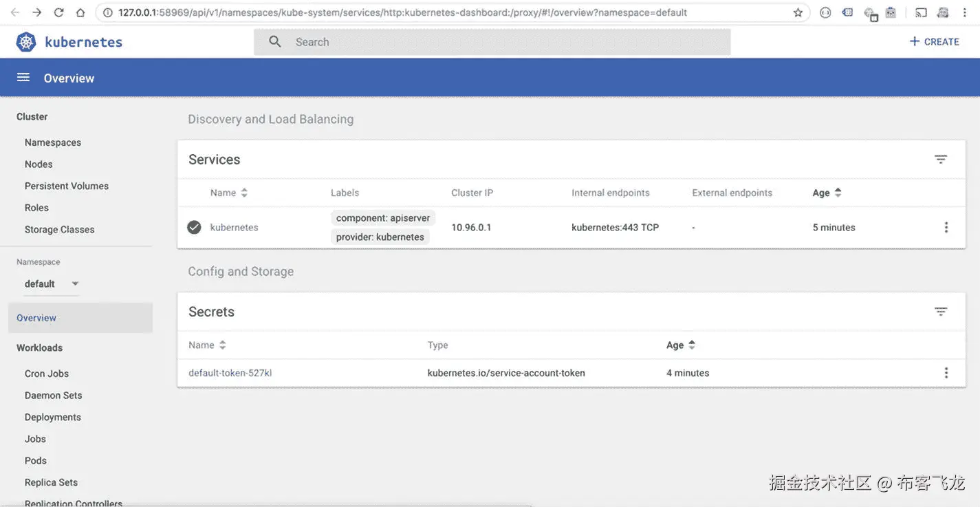The height and width of the screenshot is (507, 980).
Task: Open Roles in the sidebar
Action: click(36, 208)
